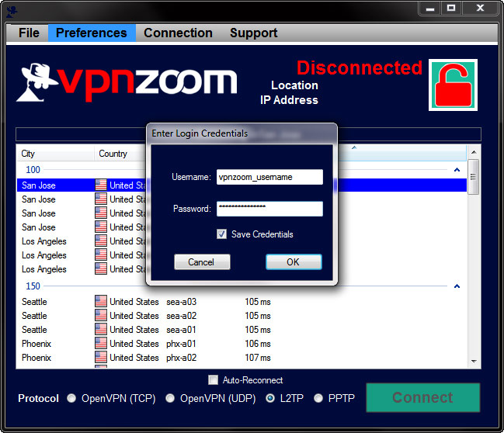
Task: Click the 107 ms latency value
Action: pyautogui.click(x=258, y=358)
